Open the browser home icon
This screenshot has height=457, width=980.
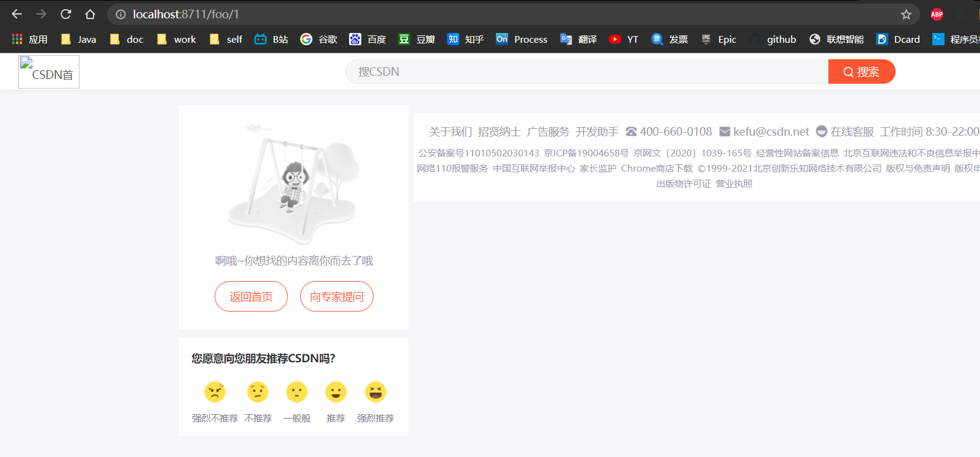pos(90,14)
